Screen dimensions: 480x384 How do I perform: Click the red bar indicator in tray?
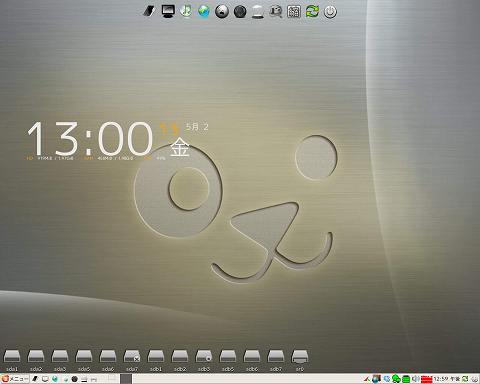(427, 379)
